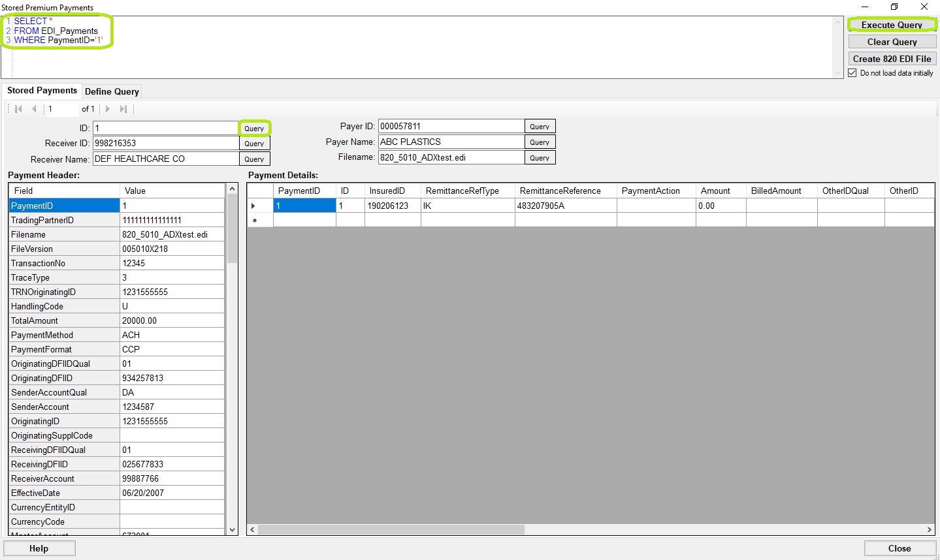The image size is (940, 560).
Task: Click scroll up arrow in query editor
Action: 838,22
